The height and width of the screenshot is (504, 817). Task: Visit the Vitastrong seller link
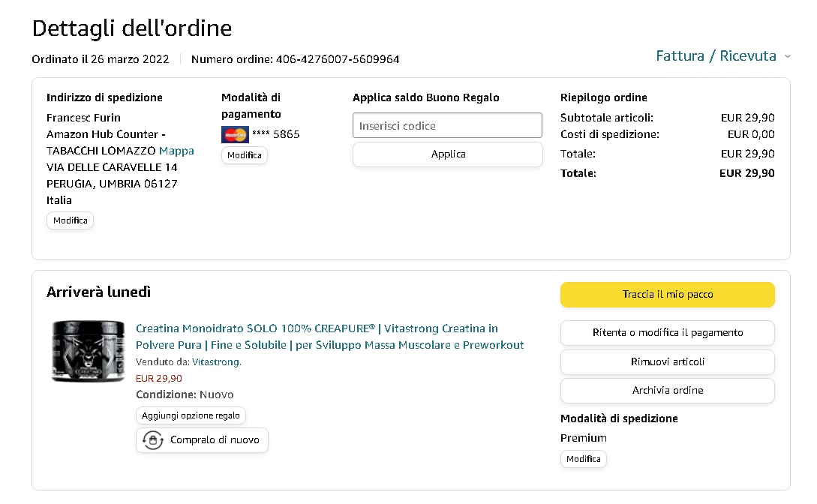[x=216, y=362]
